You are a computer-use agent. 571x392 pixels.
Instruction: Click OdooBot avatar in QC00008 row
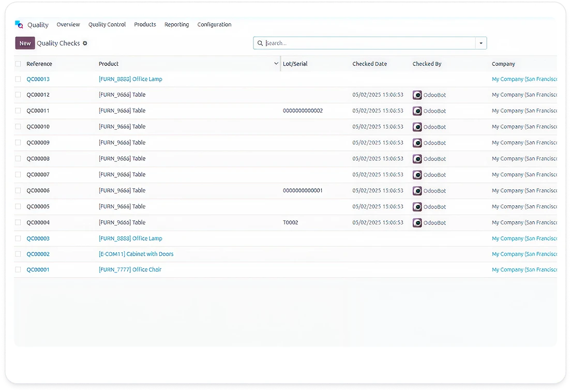tap(417, 159)
